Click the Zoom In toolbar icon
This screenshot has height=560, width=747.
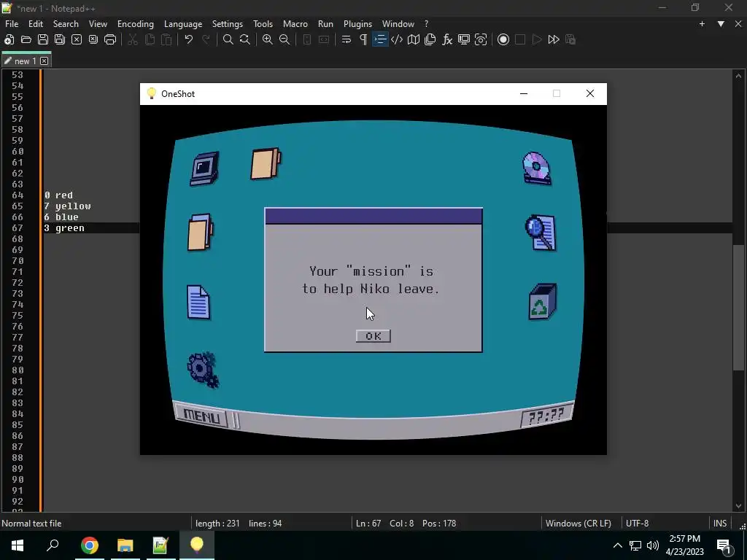pos(268,39)
